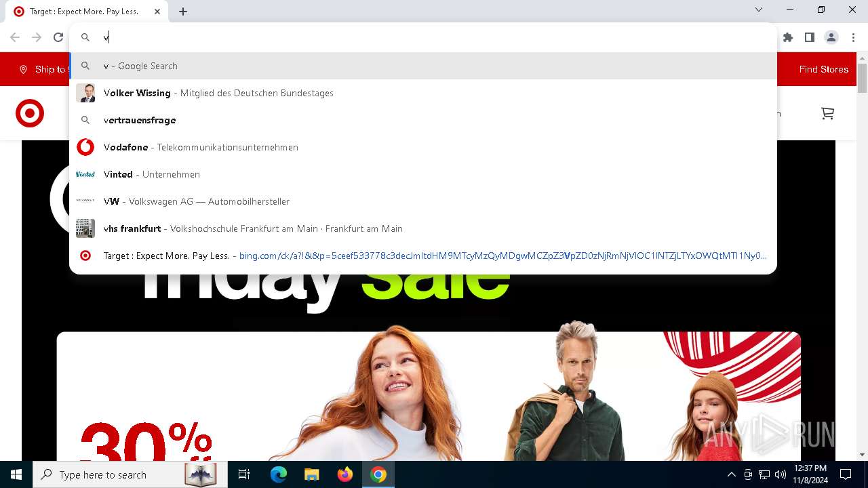The height and width of the screenshot is (488, 868).
Task: Click the Target bullseye logo on the page
Action: tap(30, 113)
